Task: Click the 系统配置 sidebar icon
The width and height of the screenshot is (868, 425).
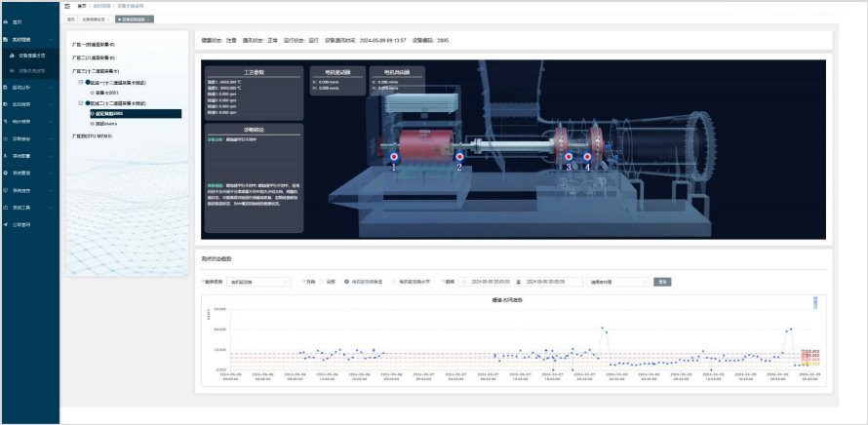Action: 6,156
